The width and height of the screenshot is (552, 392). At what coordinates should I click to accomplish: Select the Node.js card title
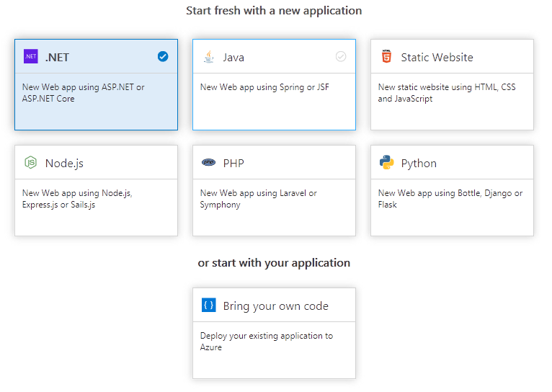[x=64, y=164]
